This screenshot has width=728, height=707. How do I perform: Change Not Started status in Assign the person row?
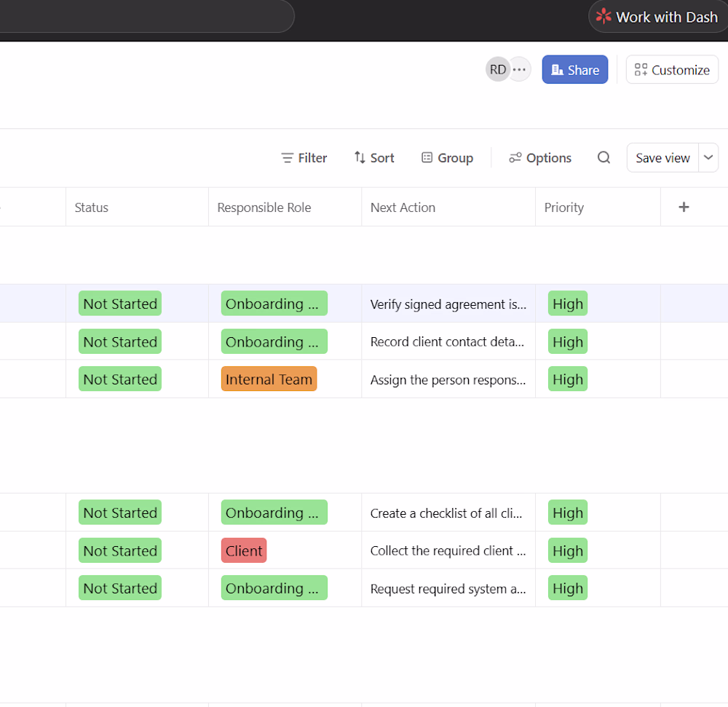[x=120, y=379]
